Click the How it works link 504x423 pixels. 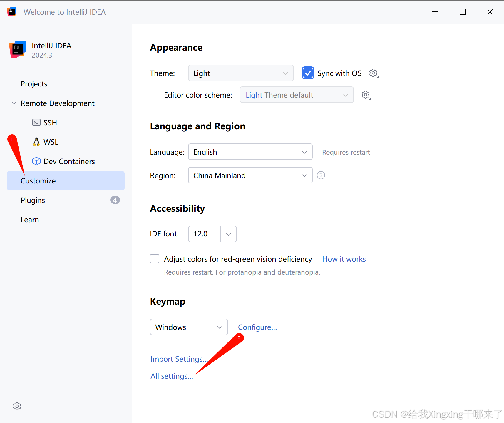[344, 259]
